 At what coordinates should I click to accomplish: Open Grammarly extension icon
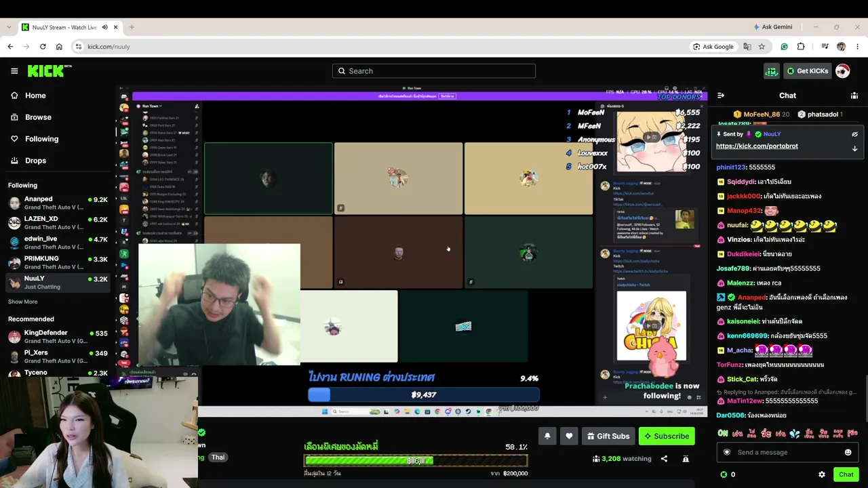[784, 47]
